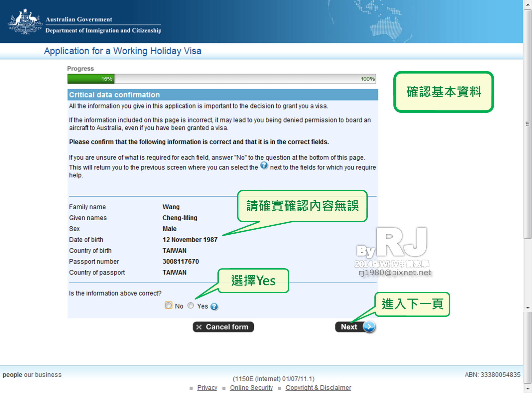Open the Privacy link

pyautogui.click(x=207, y=388)
